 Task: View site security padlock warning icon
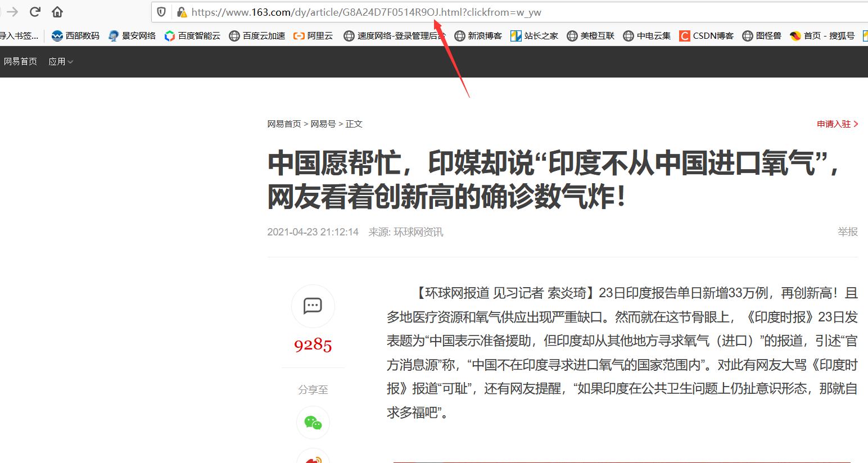coord(181,12)
